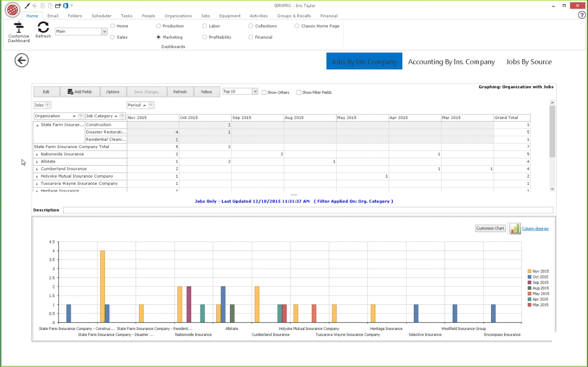Viewport: 588px width, 367px height.
Task: Select the Financial dashboard radio button
Action: point(251,37)
